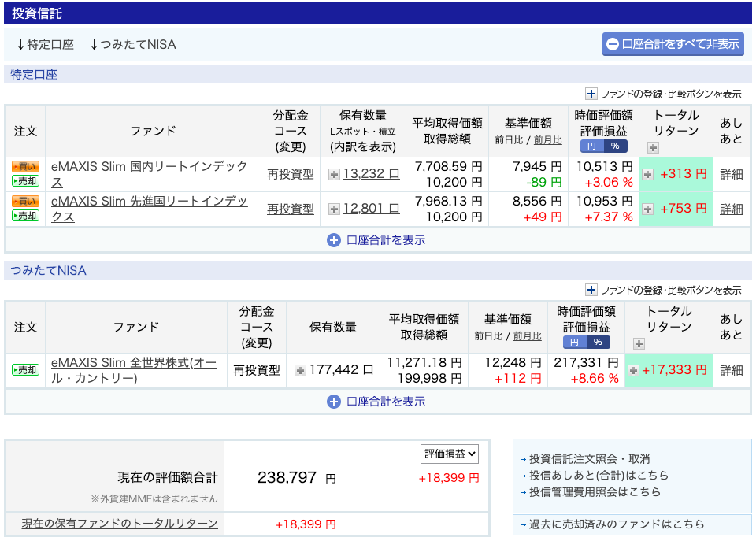Change 再投資型 course for 先進国リートインデックス
The width and height of the screenshot is (756, 541).
click(x=291, y=209)
